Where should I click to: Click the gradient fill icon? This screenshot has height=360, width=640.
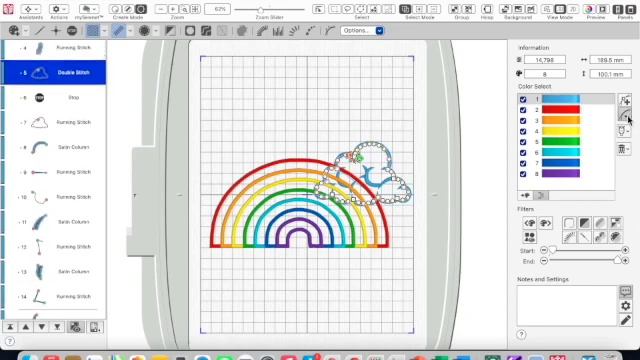(x=170, y=31)
